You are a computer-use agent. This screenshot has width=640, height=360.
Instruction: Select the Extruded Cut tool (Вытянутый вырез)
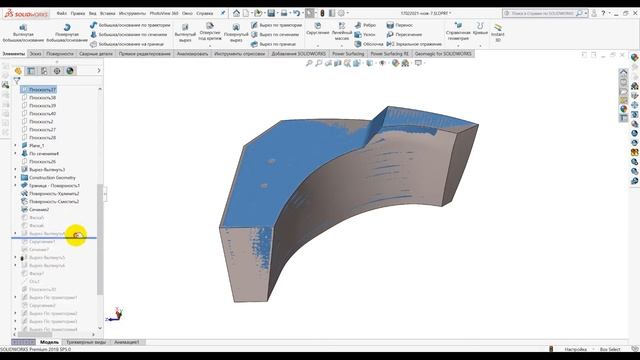click(x=185, y=33)
